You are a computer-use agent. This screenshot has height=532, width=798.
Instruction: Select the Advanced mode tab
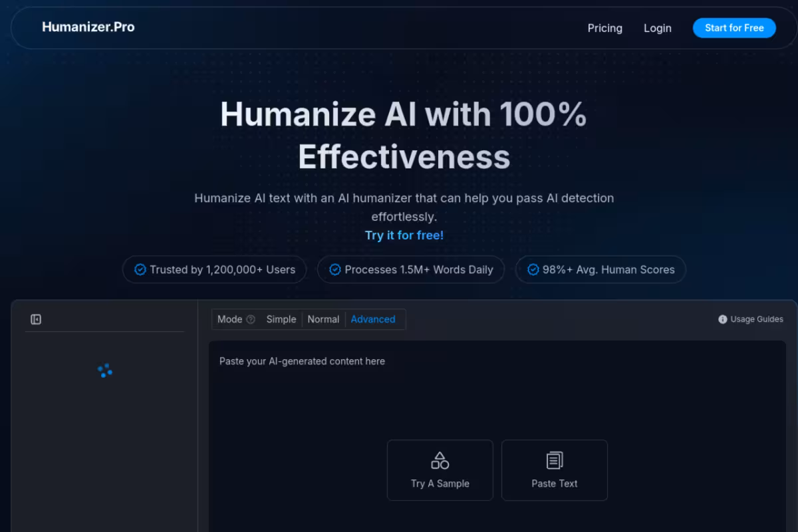(x=373, y=319)
